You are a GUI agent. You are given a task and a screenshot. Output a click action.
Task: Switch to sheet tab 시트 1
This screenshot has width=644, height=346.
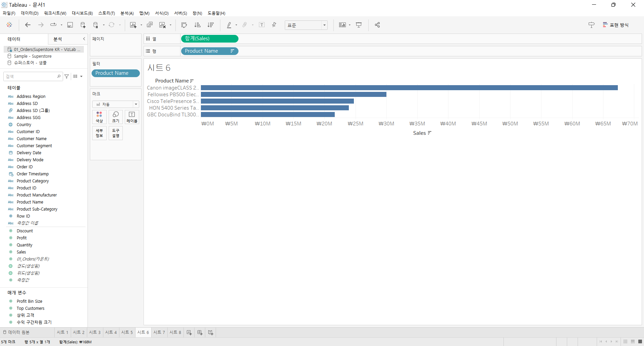[x=62, y=332]
